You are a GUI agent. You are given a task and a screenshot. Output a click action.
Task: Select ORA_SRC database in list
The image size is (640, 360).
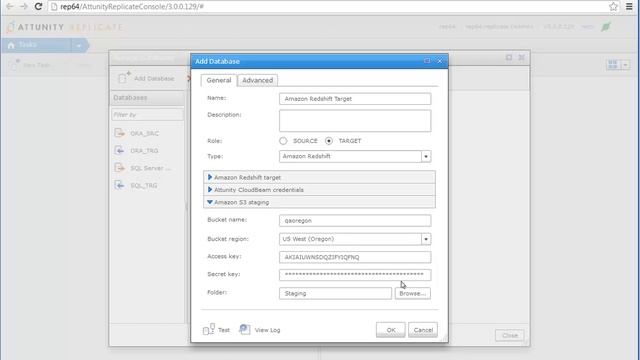[144, 133]
